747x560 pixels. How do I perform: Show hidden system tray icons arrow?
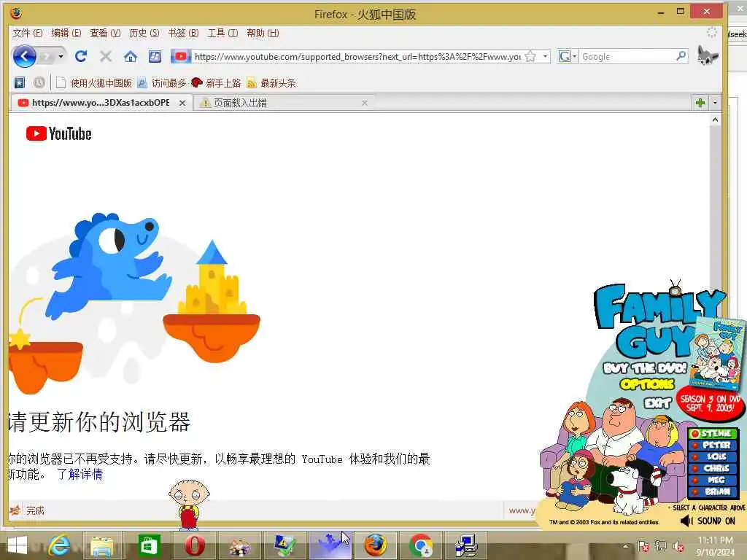click(626, 546)
